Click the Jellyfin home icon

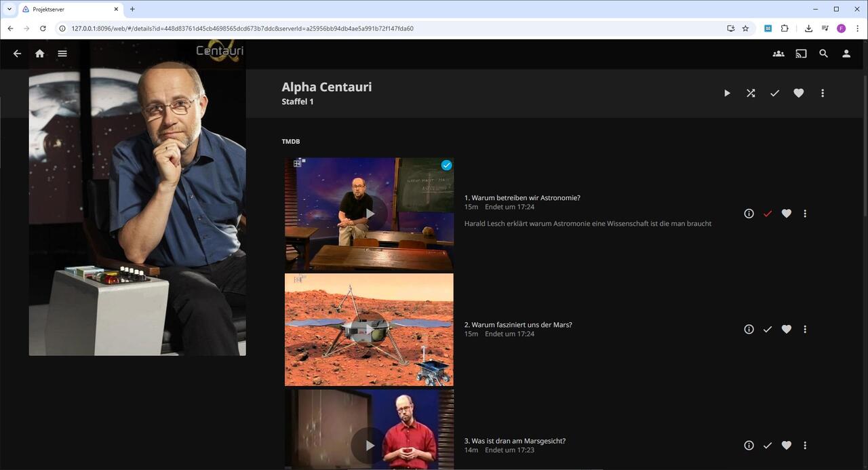click(x=40, y=54)
